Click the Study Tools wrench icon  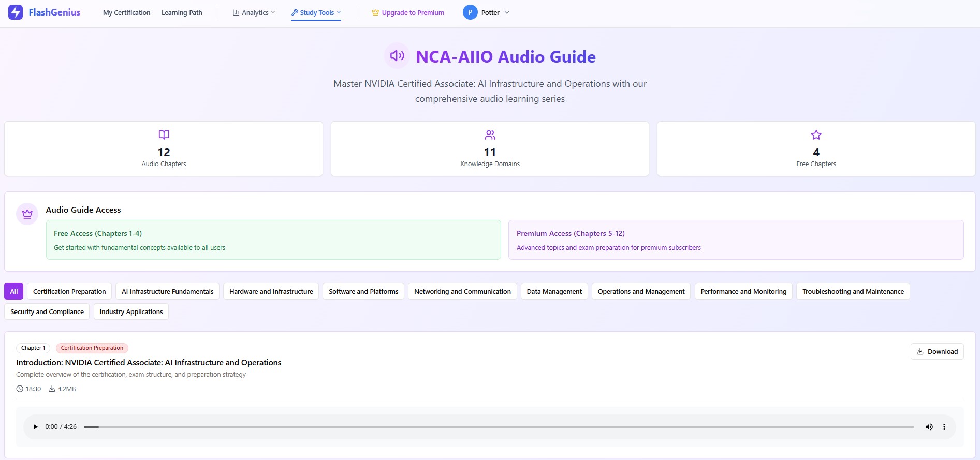[295, 12]
